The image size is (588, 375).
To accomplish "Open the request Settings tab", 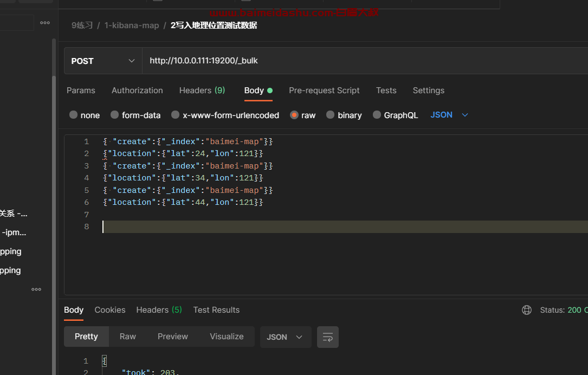I will click(x=429, y=90).
